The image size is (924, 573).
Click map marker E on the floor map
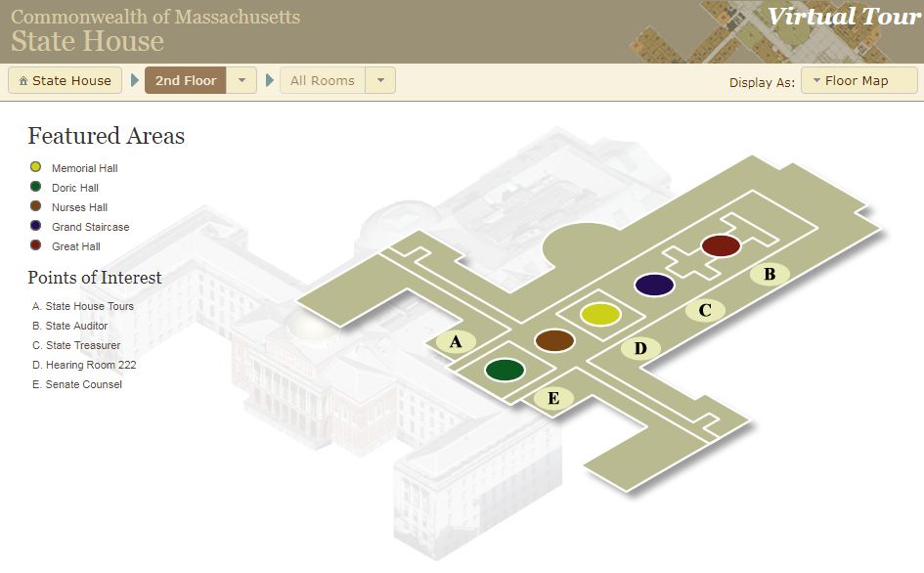tap(553, 399)
